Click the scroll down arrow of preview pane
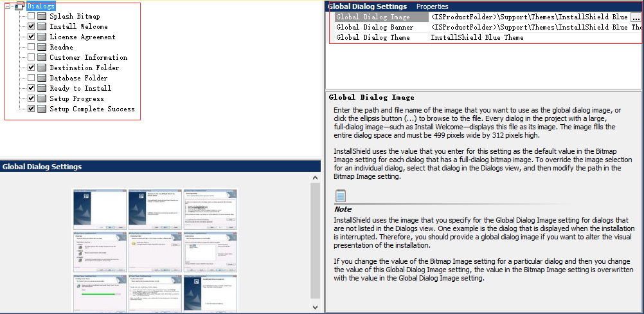 [316, 307]
